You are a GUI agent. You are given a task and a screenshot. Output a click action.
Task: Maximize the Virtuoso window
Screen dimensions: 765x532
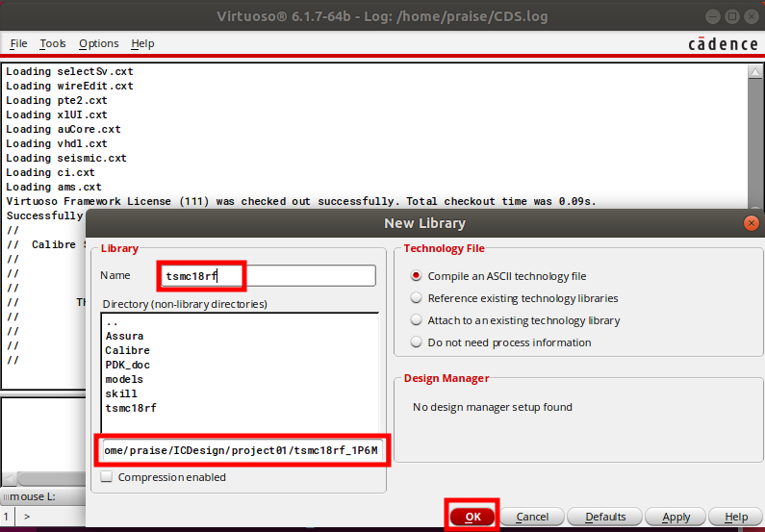click(x=732, y=16)
